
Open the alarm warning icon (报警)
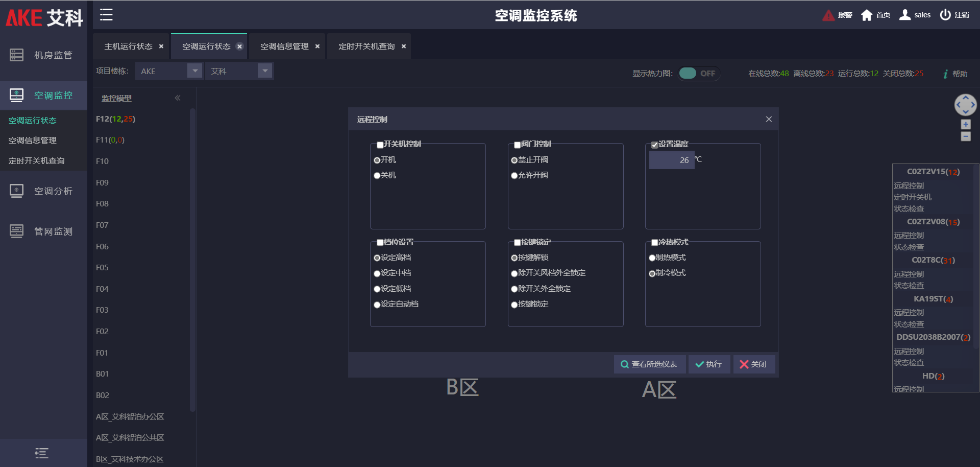point(828,15)
